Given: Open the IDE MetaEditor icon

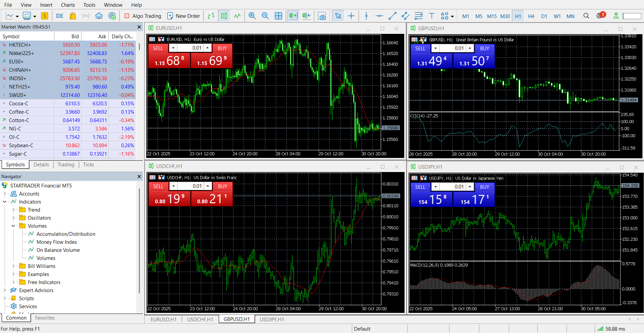Looking at the screenshot, I should point(60,16).
